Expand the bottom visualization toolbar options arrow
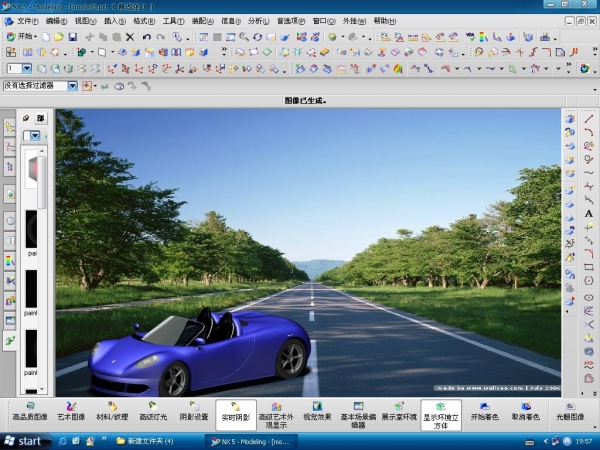The width and height of the screenshot is (600, 450). point(595,427)
